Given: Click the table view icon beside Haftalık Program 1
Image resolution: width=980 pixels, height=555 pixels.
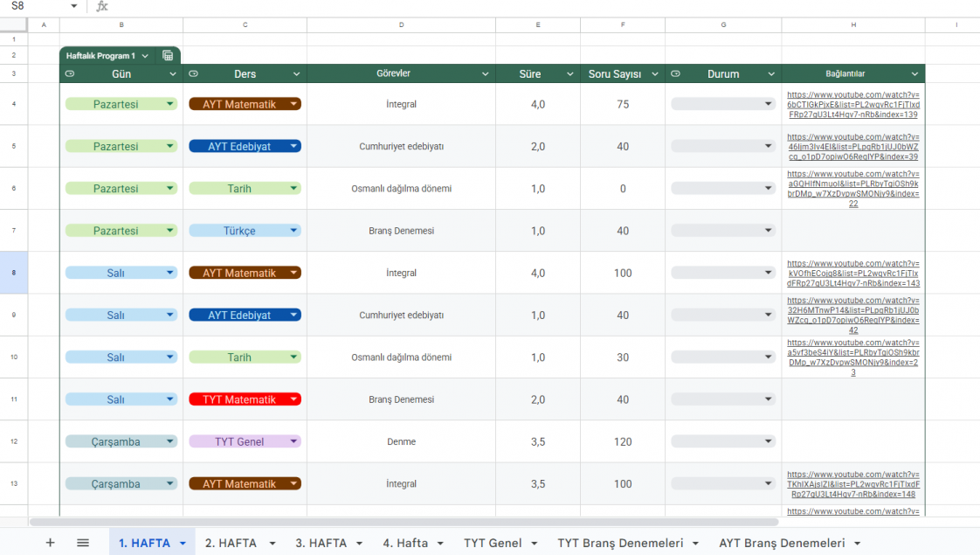Looking at the screenshot, I should click(168, 56).
